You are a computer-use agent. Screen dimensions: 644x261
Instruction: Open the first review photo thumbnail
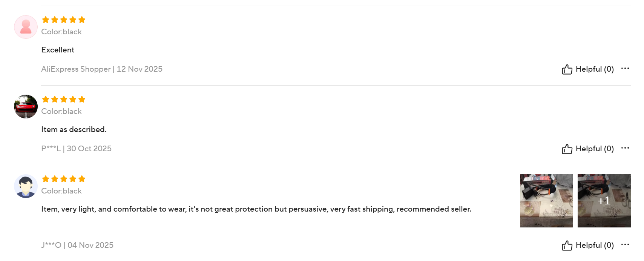(x=546, y=201)
